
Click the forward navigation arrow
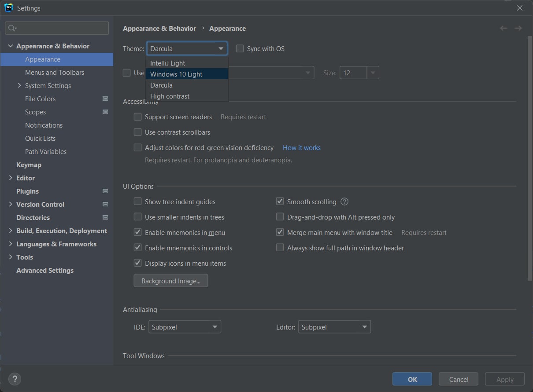coord(518,28)
